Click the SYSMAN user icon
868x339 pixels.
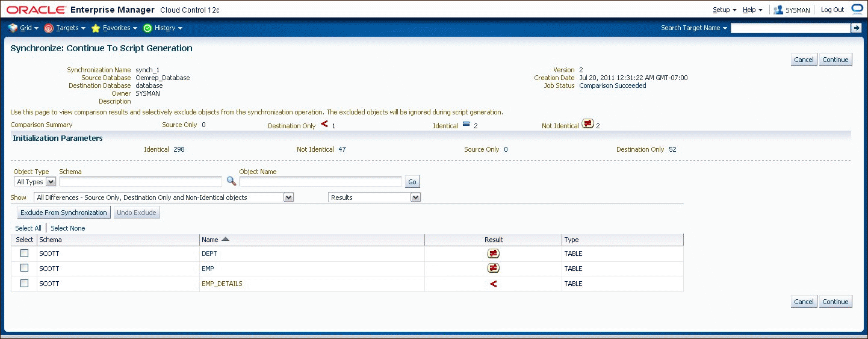tap(778, 10)
